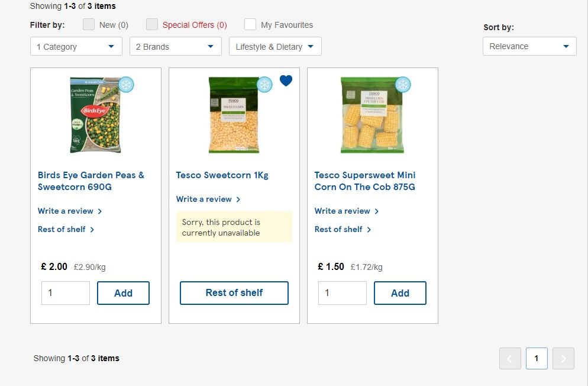
Task: Click the frozen snowflake badge on Birds Eye product
Action: pyautogui.click(x=126, y=85)
